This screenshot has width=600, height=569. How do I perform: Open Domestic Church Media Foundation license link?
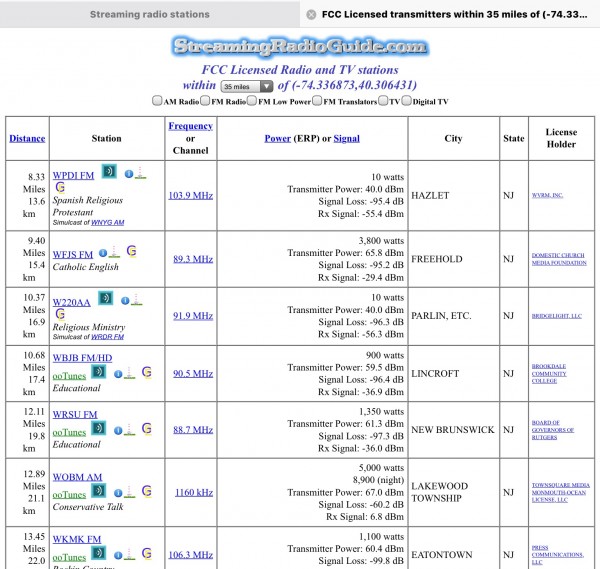559,259
